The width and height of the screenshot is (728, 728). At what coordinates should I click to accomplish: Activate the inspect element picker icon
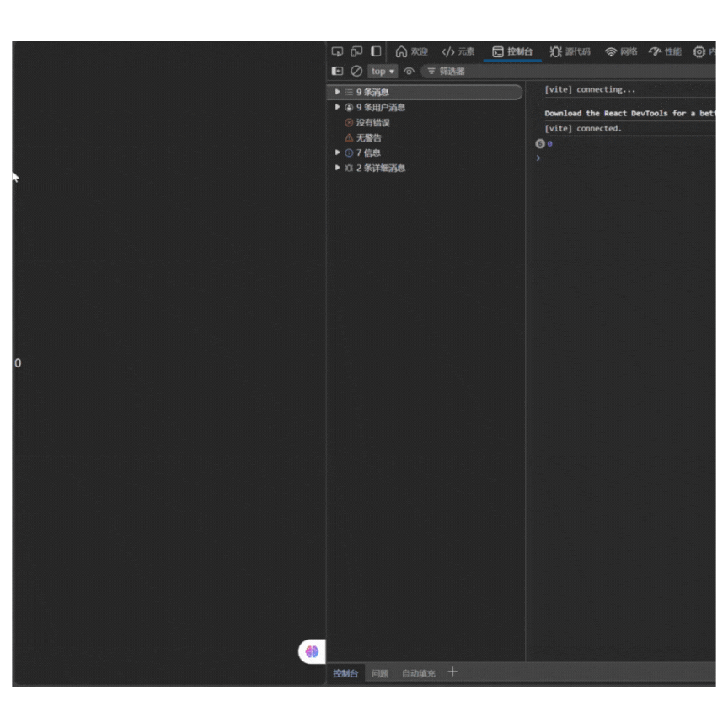[338, 51]
